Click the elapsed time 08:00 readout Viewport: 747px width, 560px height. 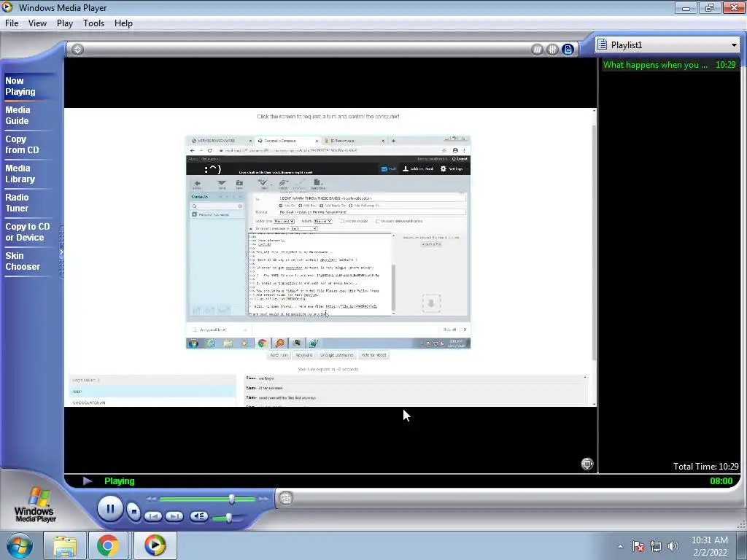721,481
